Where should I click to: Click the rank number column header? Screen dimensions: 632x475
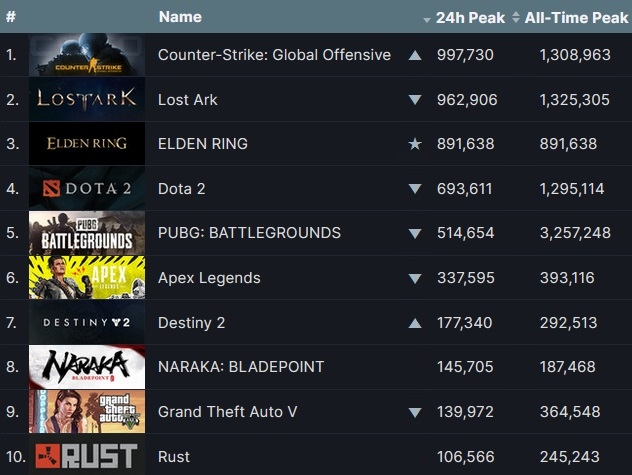[x=11, y=17]
